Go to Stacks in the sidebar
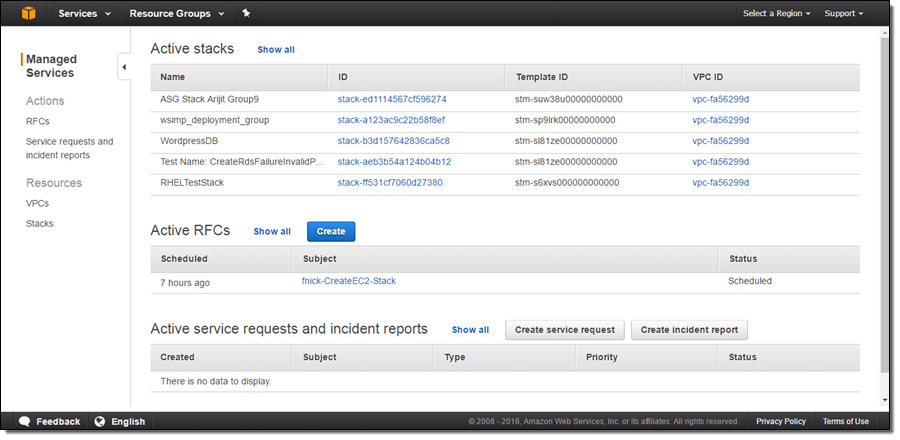 tap(40, 223)
